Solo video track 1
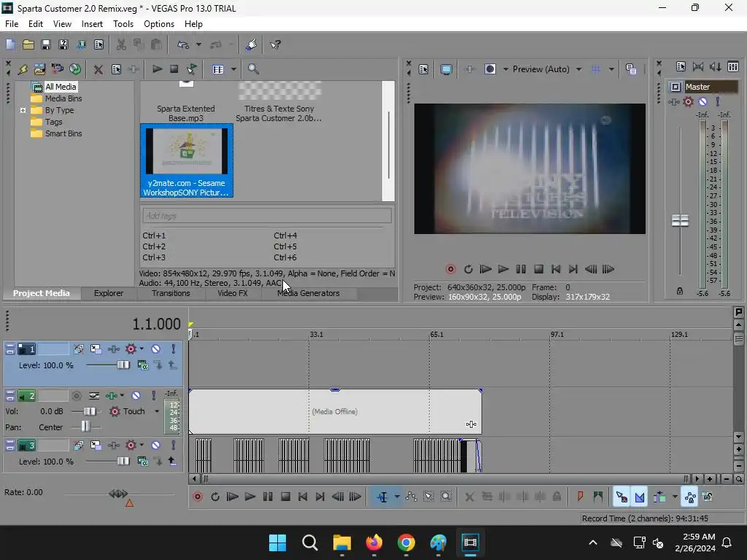The image size is (747, 560). [x=173, y=349]
